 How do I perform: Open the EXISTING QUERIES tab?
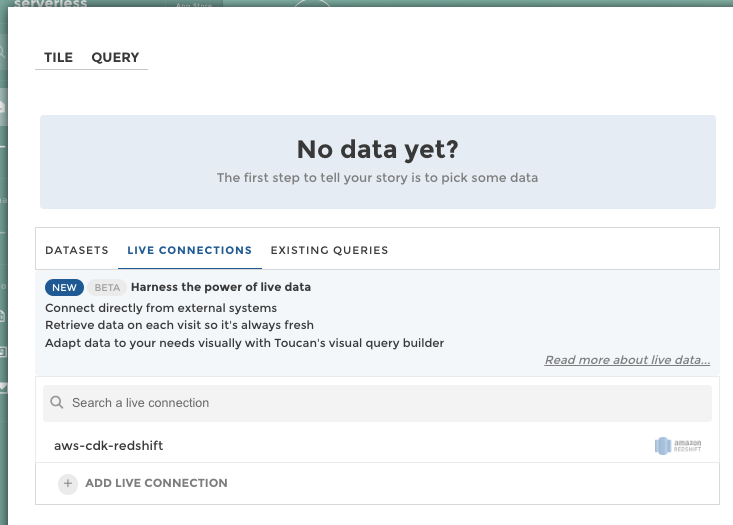pyautogui.click(x=329, y=250)
